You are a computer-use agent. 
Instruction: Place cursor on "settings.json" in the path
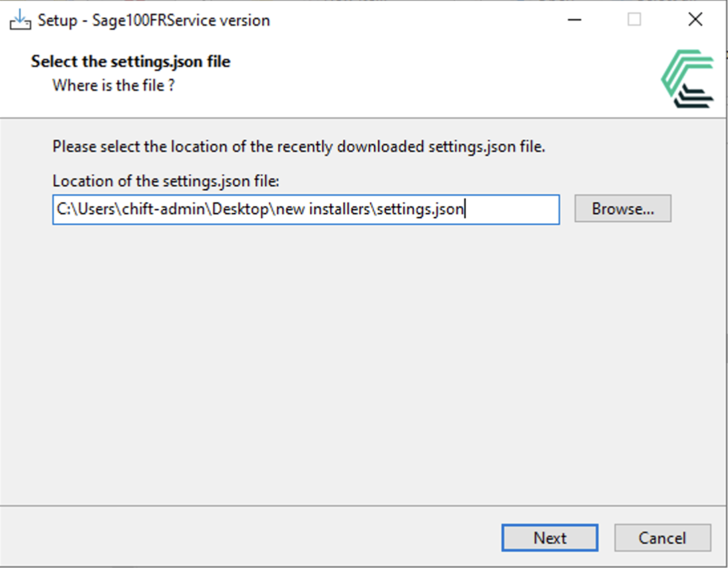pyautogui.click(x=419, y=210)
